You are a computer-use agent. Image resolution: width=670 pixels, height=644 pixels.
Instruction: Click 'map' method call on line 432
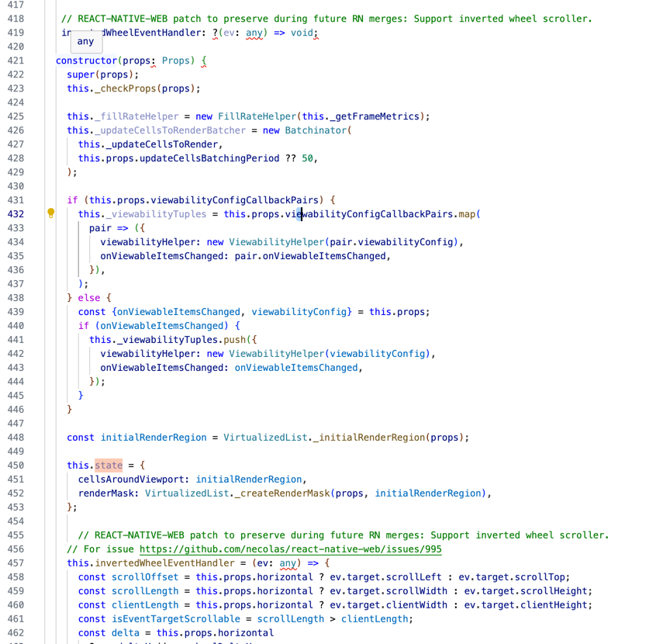coord(467,214)
